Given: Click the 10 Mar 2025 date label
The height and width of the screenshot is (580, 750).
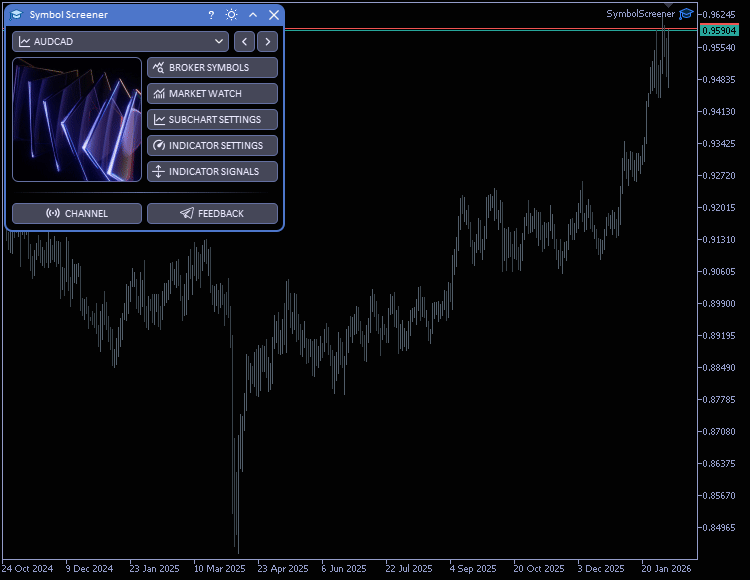Looking at the screenshot, I should tap(220, 569).
